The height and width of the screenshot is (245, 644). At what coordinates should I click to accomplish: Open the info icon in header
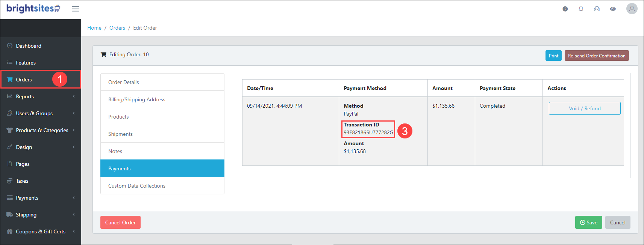click(565, 9)
